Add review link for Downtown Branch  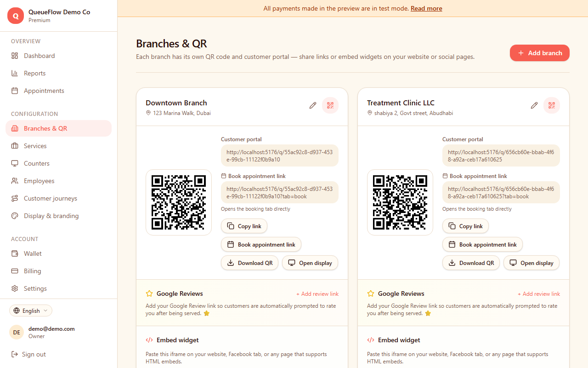tap(317, 294)
